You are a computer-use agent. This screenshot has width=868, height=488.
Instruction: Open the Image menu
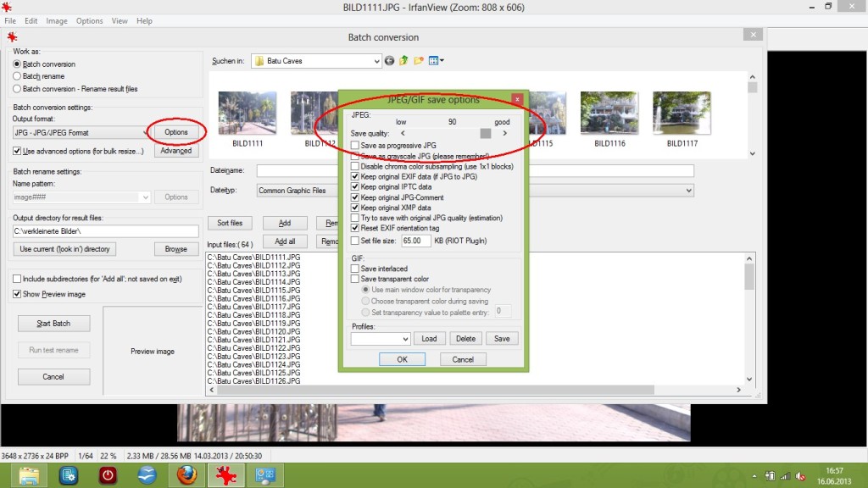[x=57, y=20]
